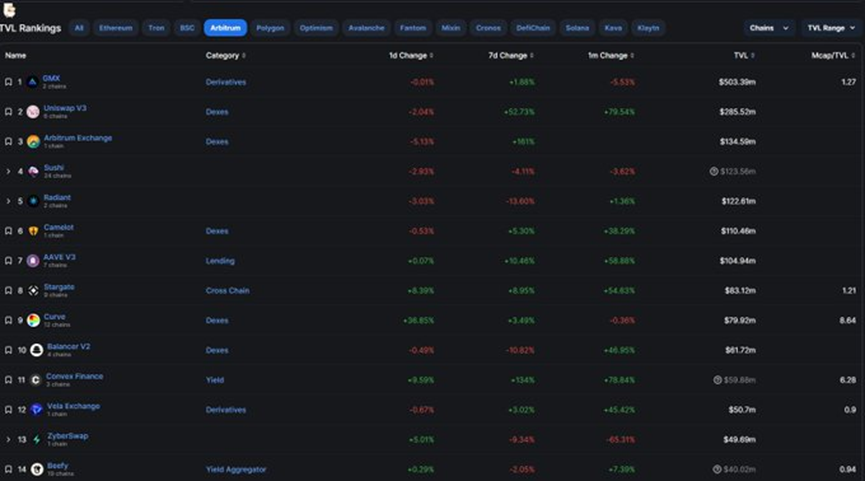The image size is (865, 481).
Task: Bookmark Vela Exchange in the list
Action: (9, 410)
